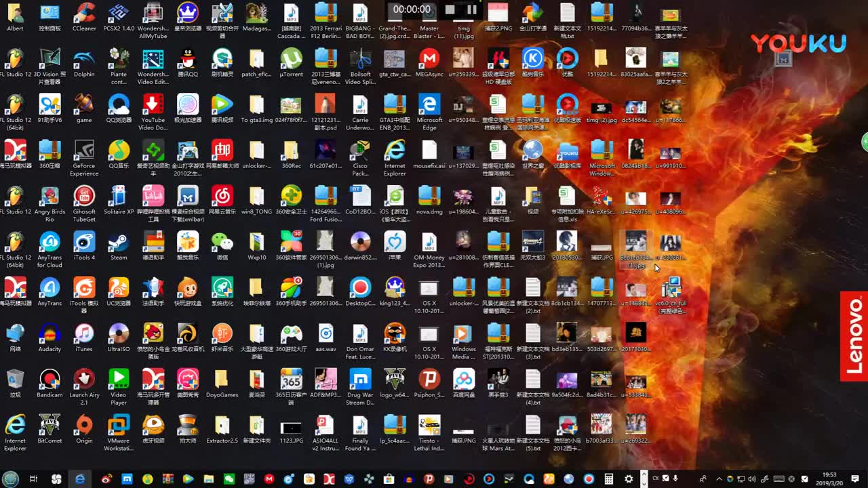The height and width of the screenshot is (488, 868).
Task: Select the mousefix.asi file
Action: pos(429,155)
